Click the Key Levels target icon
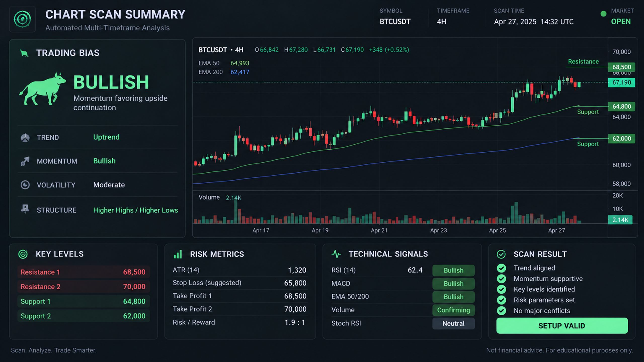This screenshot has height=362, width=644. [x=23, y=254]
